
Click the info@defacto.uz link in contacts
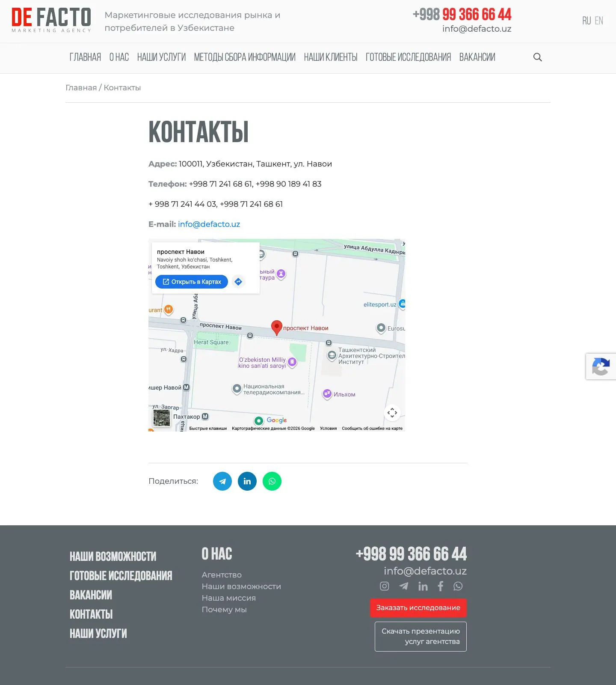[209, 224]
